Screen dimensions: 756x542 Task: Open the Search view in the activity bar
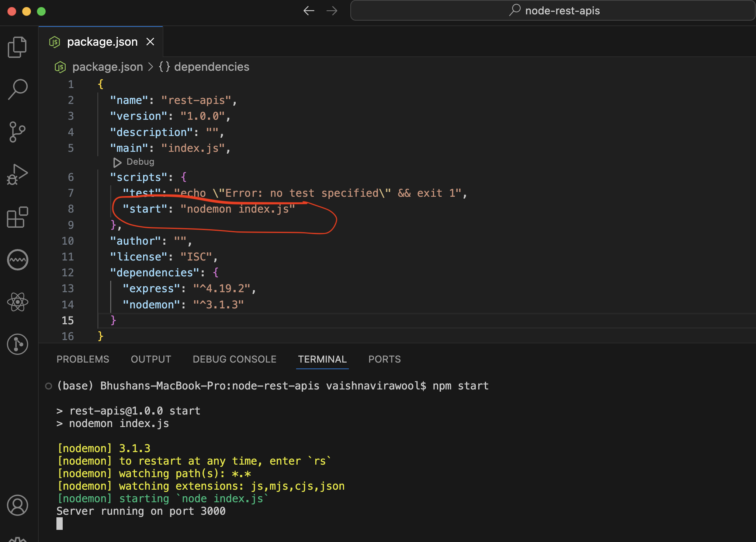click(17, 89)
